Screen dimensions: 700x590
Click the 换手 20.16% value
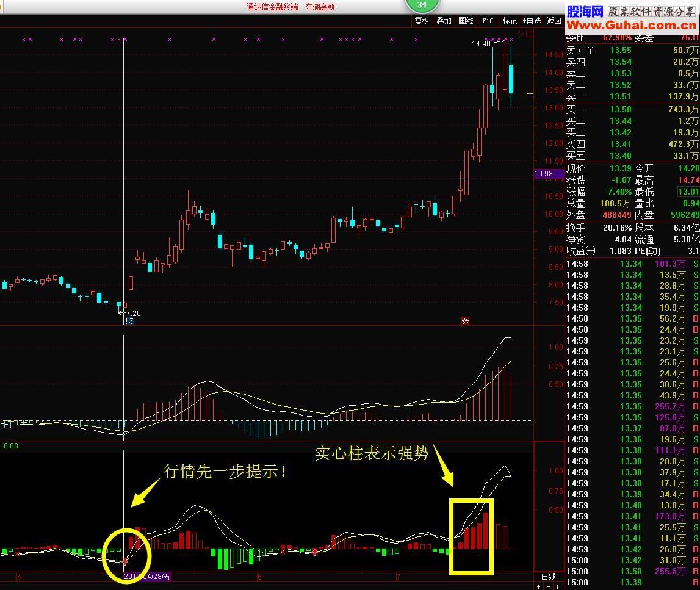pyautogui.click(x=618, y=228)
